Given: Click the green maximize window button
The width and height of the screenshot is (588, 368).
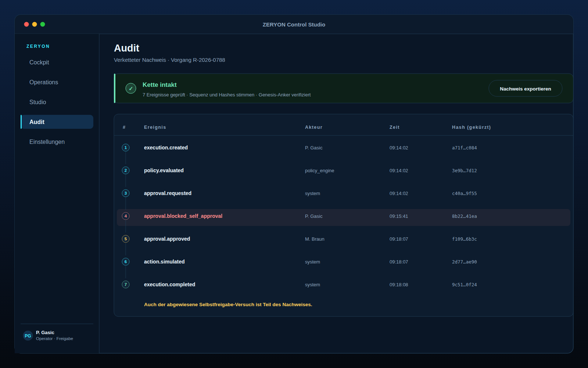Looking at the screenshot, I should pos(43,24).
